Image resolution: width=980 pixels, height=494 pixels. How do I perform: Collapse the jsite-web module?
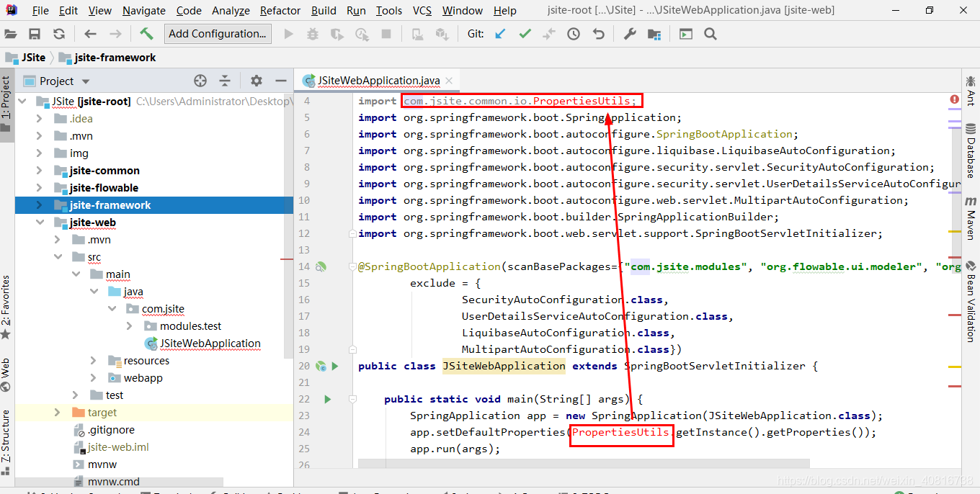coord(40,223)
